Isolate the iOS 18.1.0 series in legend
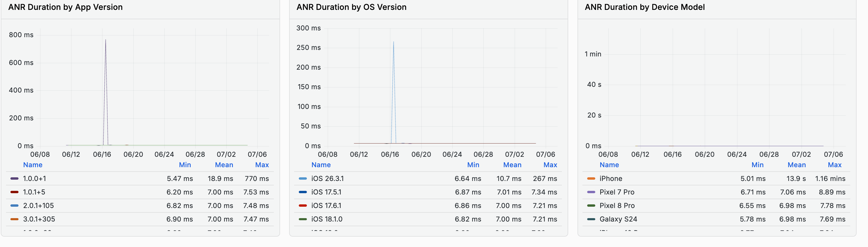Screen dimensions: 868x247 tap(327, 219)
